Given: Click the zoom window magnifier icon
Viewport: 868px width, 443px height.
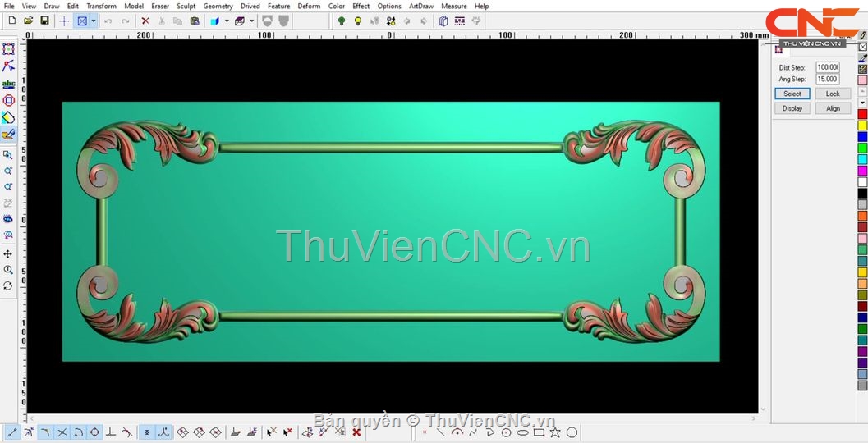Looking at the screenshot, I should point(8,155).
